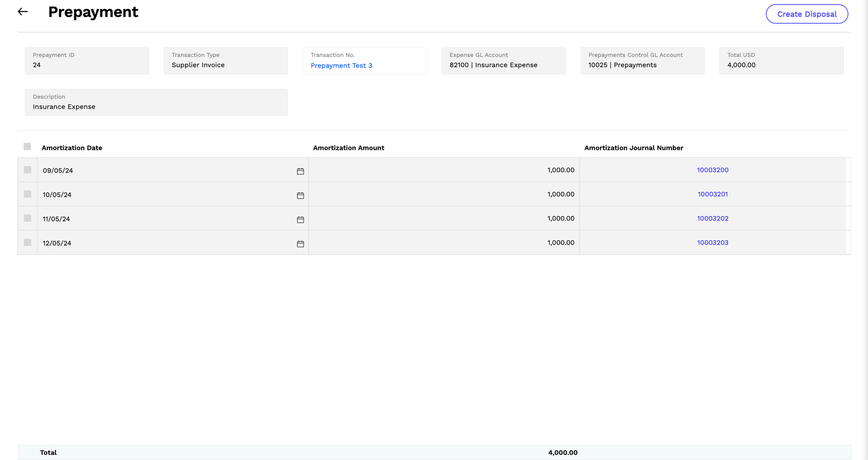
Task: Open amortization journal 10003203
Action: point(713,242)
